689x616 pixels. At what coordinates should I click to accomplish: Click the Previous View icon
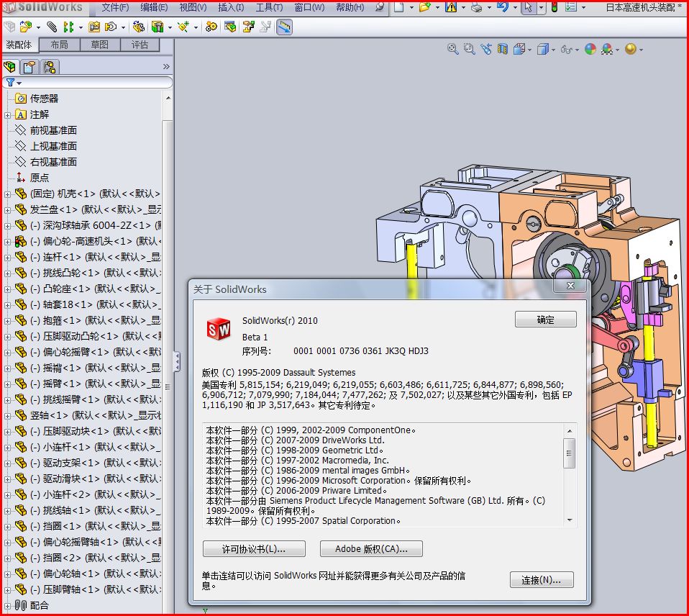click(486, 49)
